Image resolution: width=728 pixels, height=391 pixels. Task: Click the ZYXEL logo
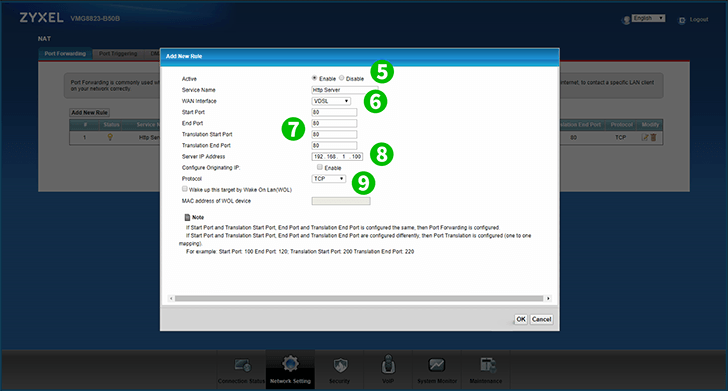(x=41, y=18)
